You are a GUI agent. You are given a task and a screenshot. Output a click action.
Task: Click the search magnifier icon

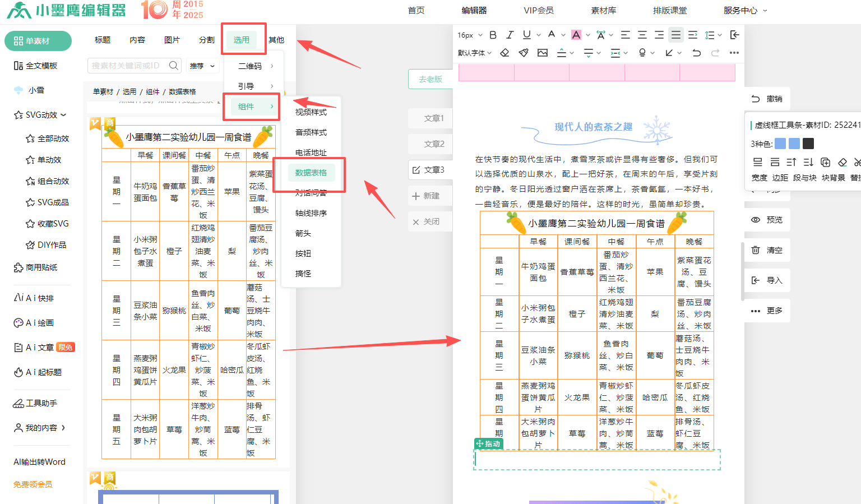pos(174,66)
